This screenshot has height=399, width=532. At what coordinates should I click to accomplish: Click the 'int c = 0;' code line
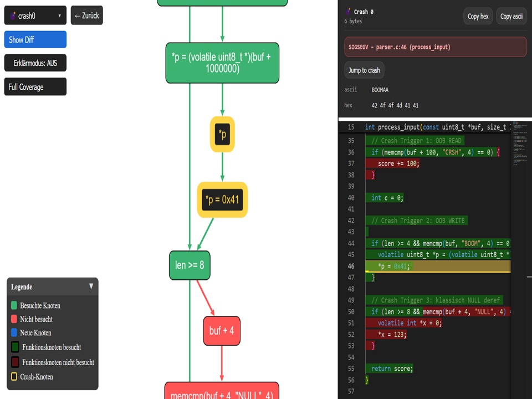[387, 198]
